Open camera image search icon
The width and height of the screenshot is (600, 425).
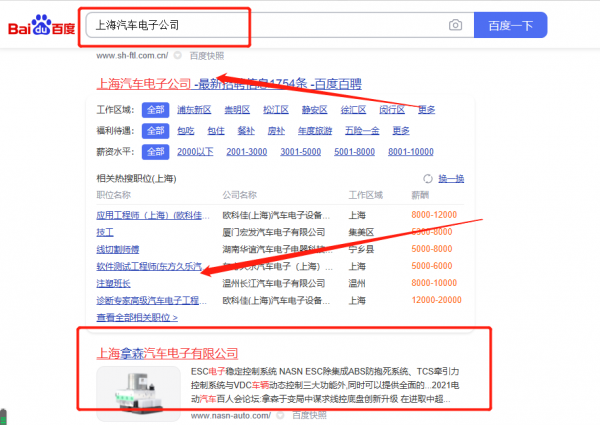pos(455,25)
